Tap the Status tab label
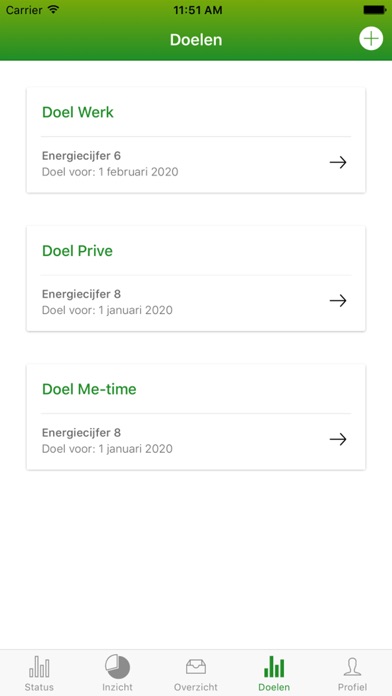 click(39, 687)
